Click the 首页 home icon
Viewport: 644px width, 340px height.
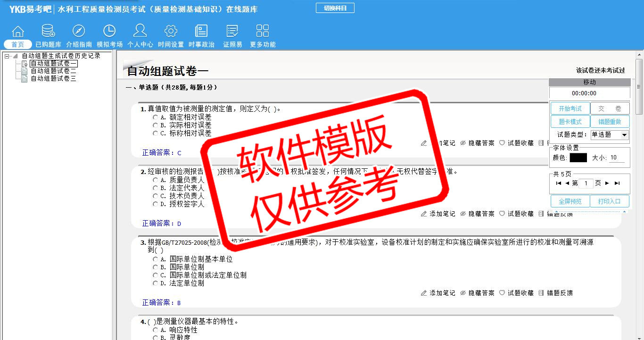18,32
